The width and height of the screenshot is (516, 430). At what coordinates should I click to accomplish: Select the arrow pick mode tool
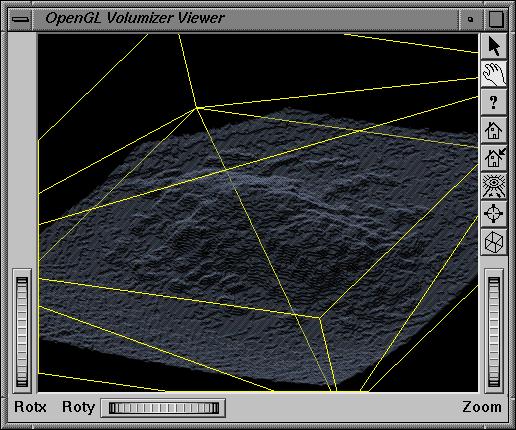(x=494, y=46)
